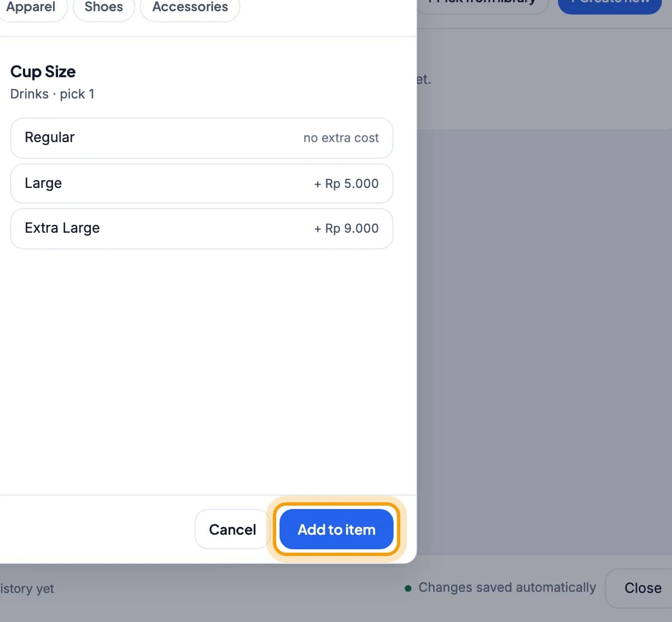Screen dimensions: 672x622
Task: Choose the Extra Large cup size option
Action: point(202,228)
